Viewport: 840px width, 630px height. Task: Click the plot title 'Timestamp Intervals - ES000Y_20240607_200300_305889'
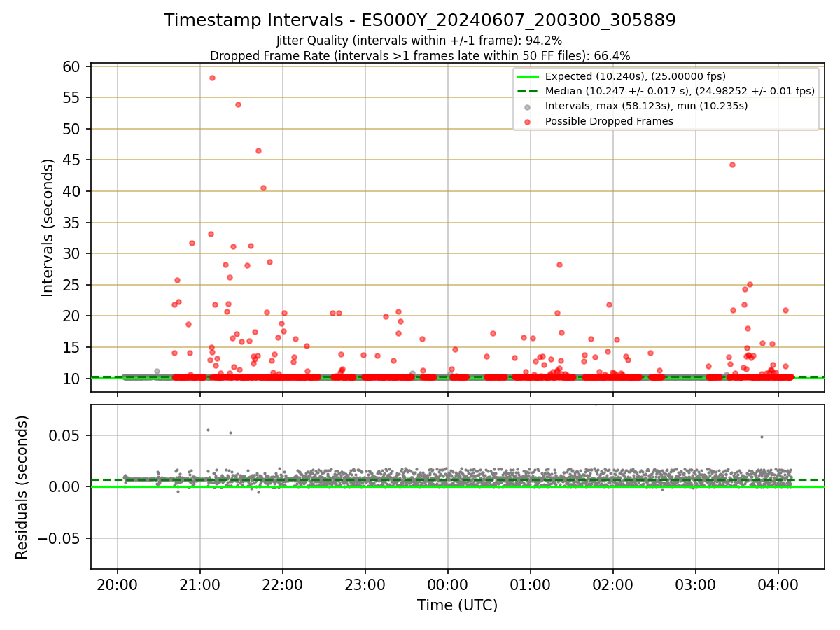420,20
